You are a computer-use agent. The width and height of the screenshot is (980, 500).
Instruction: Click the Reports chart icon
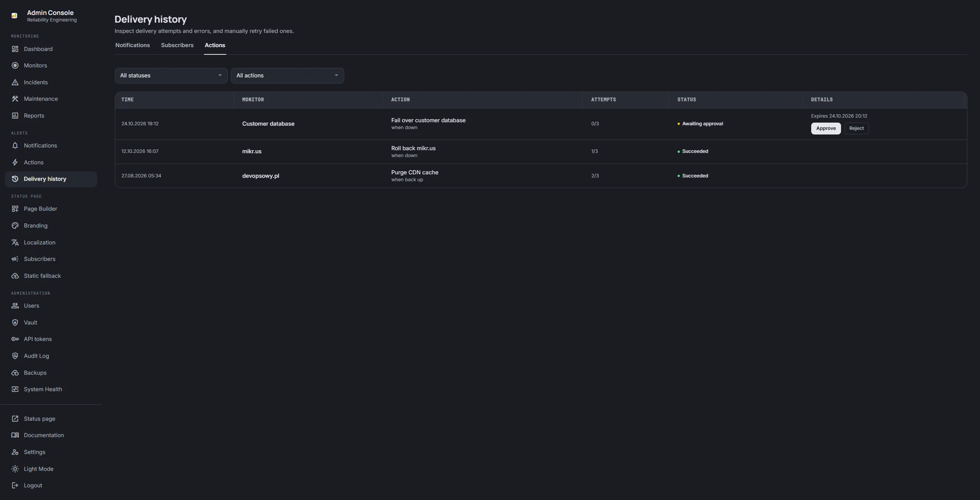pos(15,116)
